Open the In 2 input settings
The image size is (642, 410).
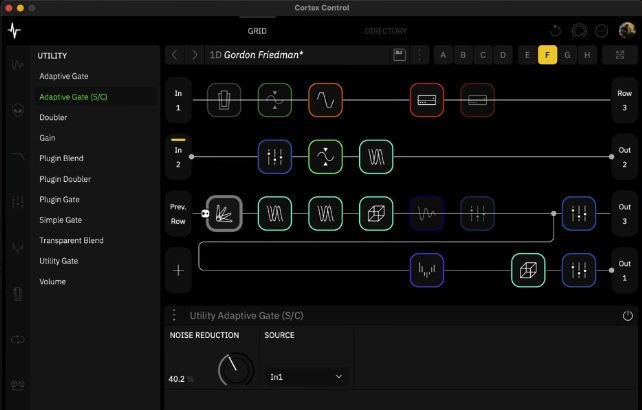pyautogui.click(x=178, y=157)
